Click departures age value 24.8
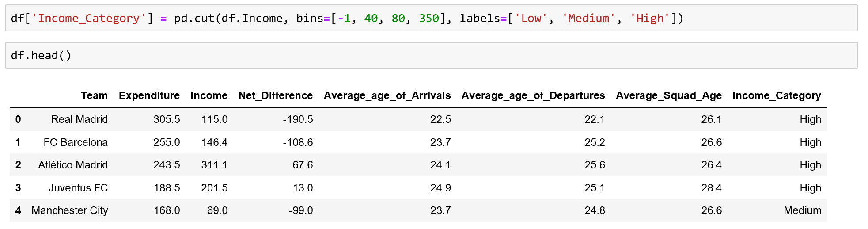This screenshot has height=229, width=868. click(x=595, y=210)
